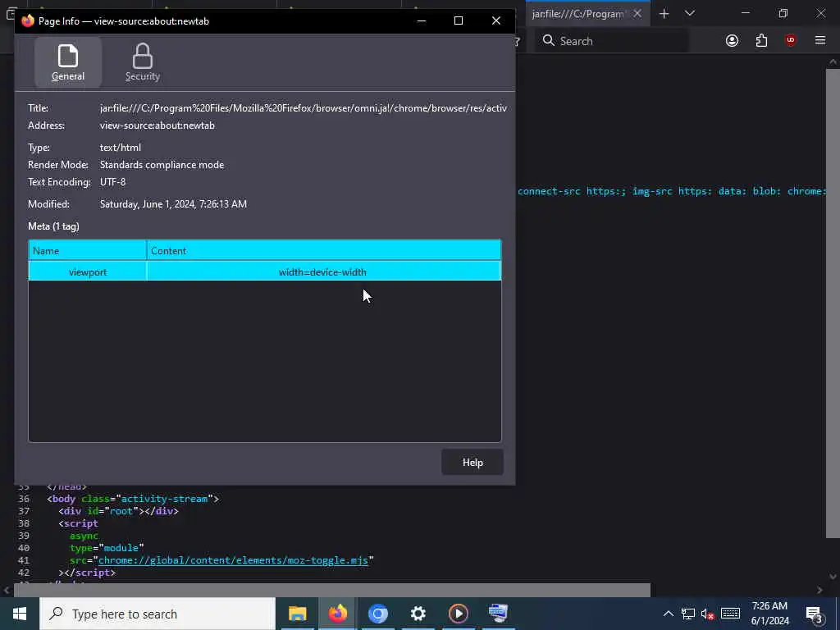Image resolution: width=840 pixels, height=630 pixels.
Task: Click the Firefox Search box
Action: pos(612,41)
